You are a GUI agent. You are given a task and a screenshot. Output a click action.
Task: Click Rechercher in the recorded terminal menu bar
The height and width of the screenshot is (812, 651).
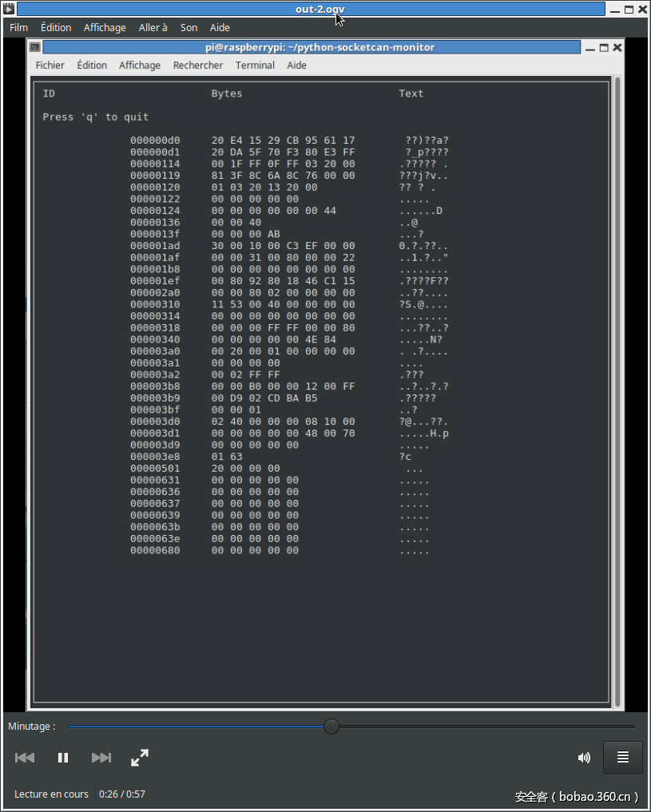coord(198,65)
